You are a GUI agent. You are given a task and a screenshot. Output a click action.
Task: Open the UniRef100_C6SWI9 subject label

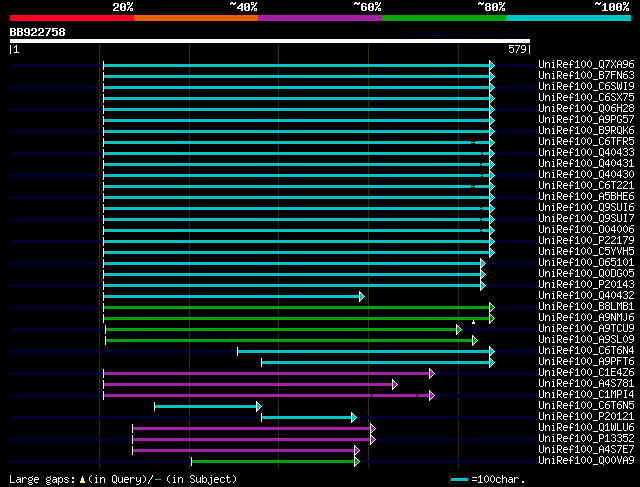click(x=587, y=86)
